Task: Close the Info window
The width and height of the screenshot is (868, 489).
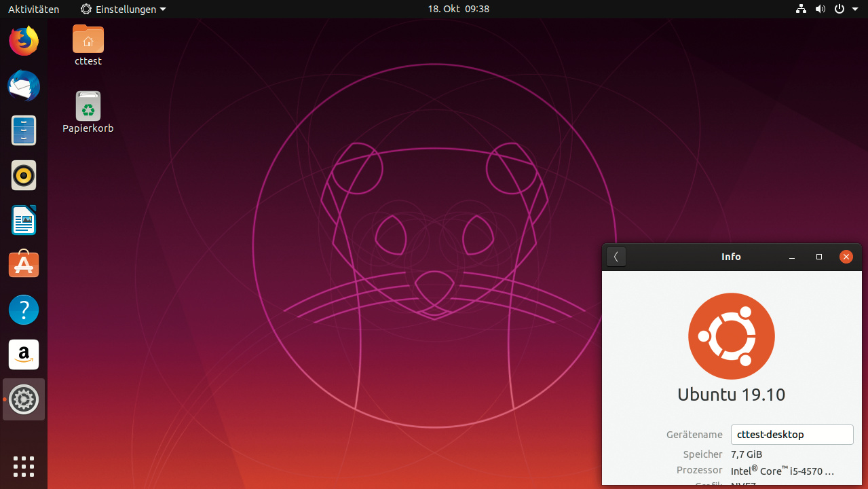Action: pos(846,257)
